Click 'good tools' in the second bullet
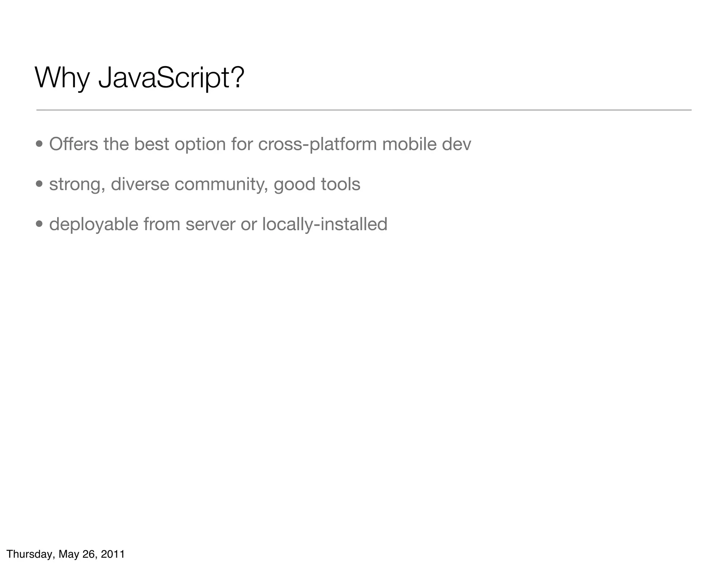728x564 pixels. click(317, 184)
